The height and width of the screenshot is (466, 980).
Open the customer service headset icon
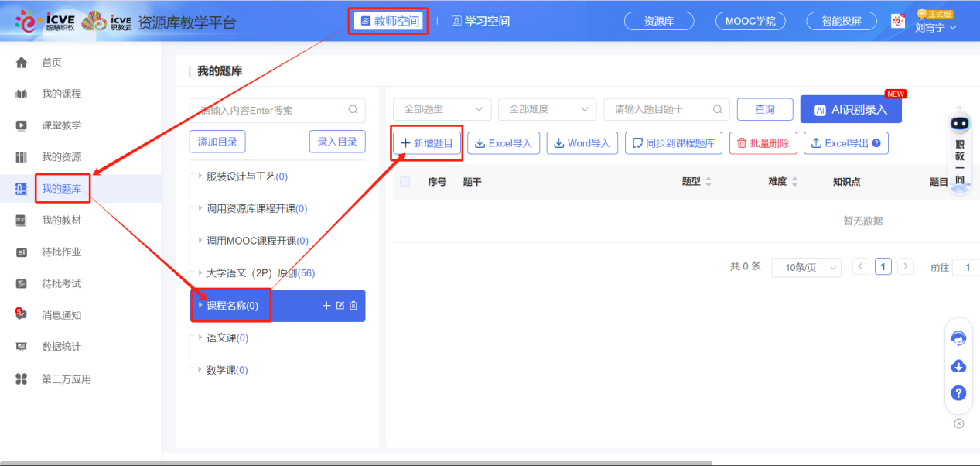(x=958, y=338)
